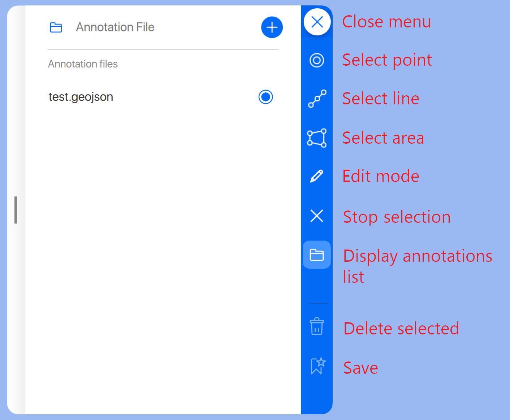Select the test.geojson radio button
Screen dimensions: 510x420
coord(265,97)
